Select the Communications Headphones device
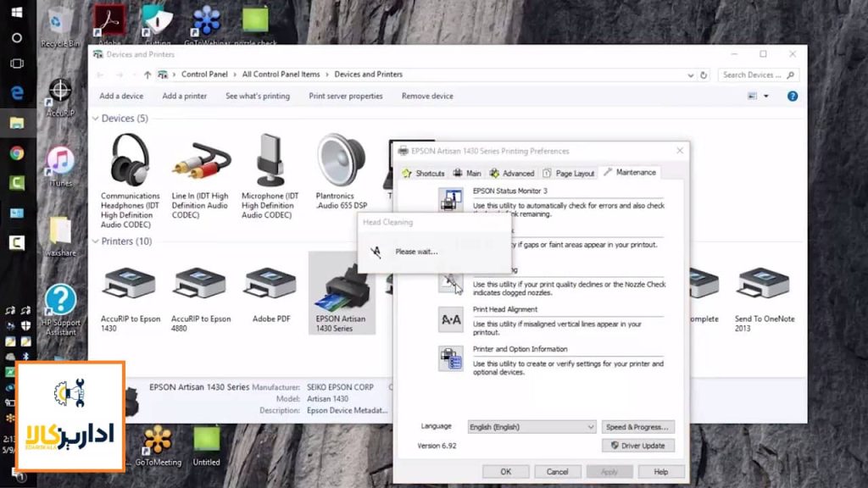 click(130, 181)
